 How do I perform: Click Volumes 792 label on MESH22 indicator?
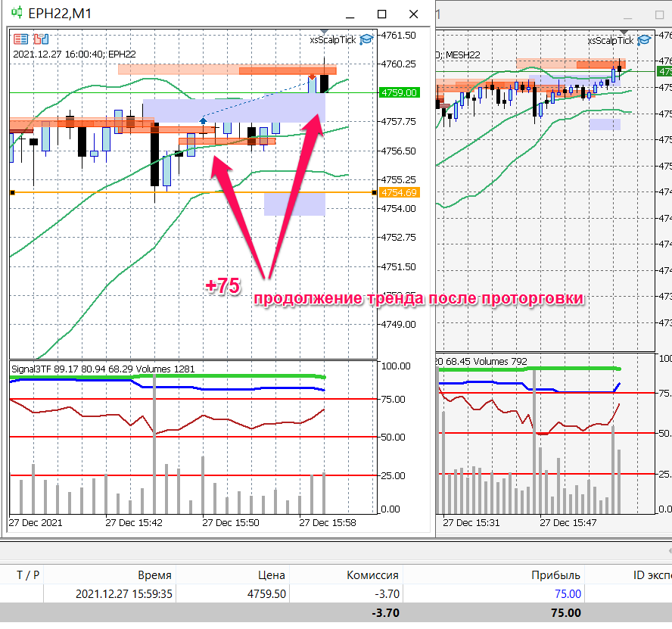click(x=499, y=362)
